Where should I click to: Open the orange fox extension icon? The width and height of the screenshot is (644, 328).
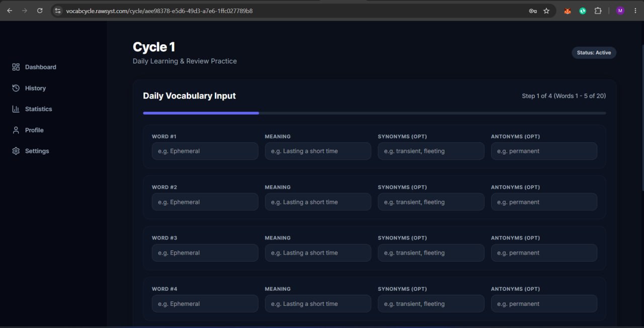568,11
